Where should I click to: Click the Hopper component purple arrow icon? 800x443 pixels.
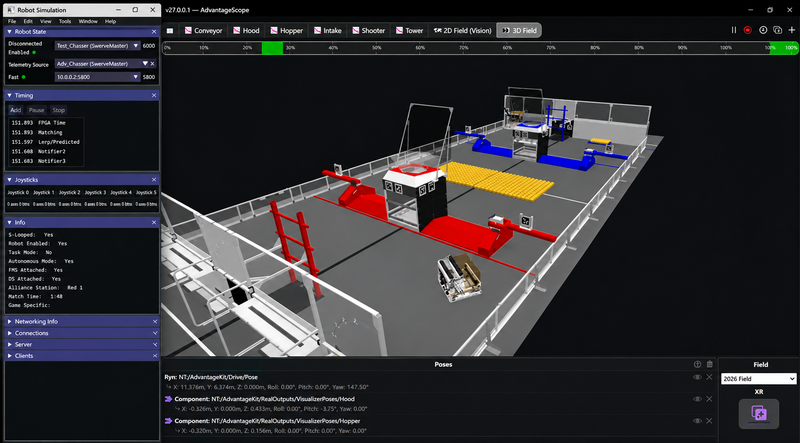pyautogui.click(x=168, y=421)
